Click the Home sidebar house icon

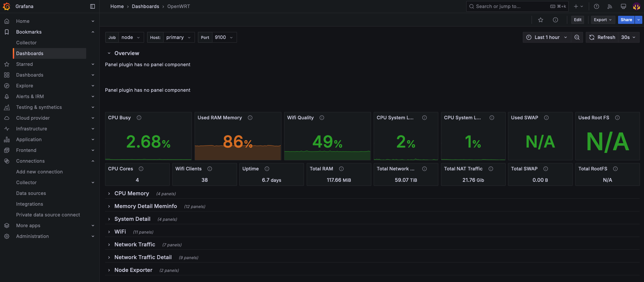(x=7, y=21)
